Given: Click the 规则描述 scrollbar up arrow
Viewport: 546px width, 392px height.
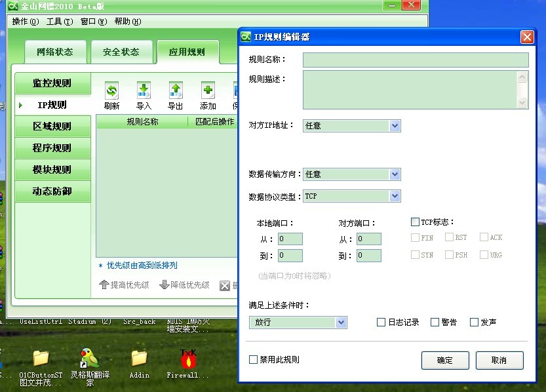Looking at the screenshot, I should tap(522, 77).
